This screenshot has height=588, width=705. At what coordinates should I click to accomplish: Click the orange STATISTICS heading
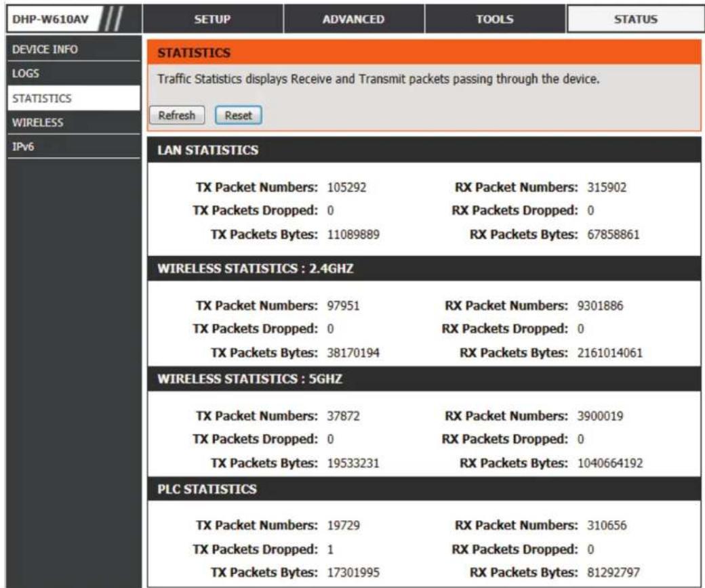pyautogui.click(x=194, y=53)
